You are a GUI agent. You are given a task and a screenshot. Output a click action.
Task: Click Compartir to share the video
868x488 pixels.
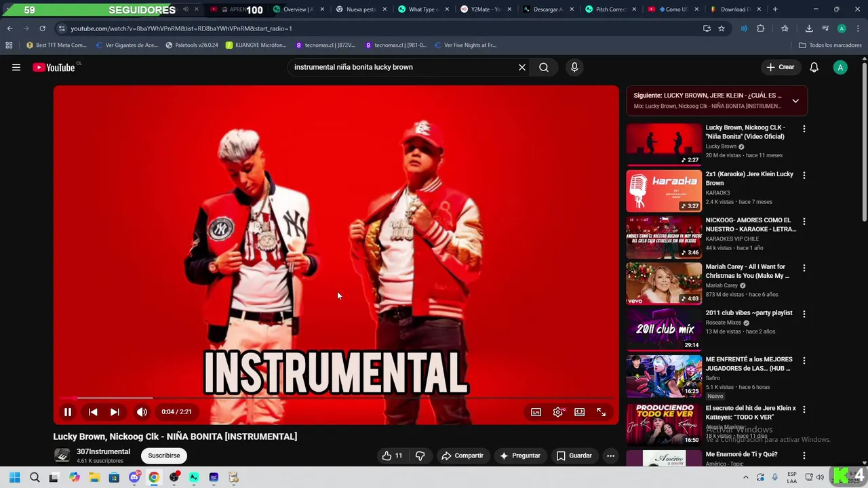pyautogui.click(x=462, y=455)
